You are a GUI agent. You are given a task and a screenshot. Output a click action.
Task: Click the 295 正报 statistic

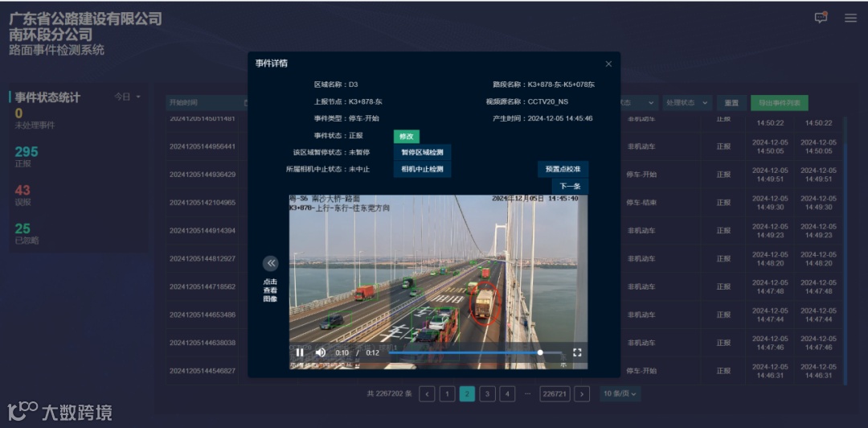pos(27,156)
